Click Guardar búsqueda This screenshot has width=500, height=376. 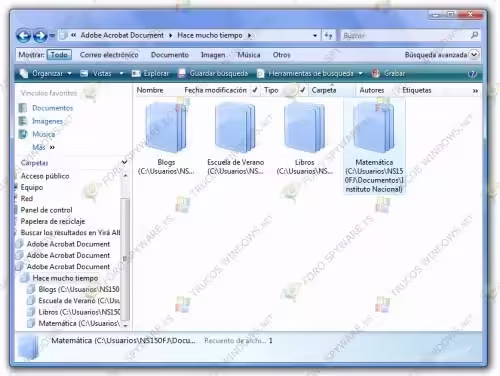coord(213,73)
